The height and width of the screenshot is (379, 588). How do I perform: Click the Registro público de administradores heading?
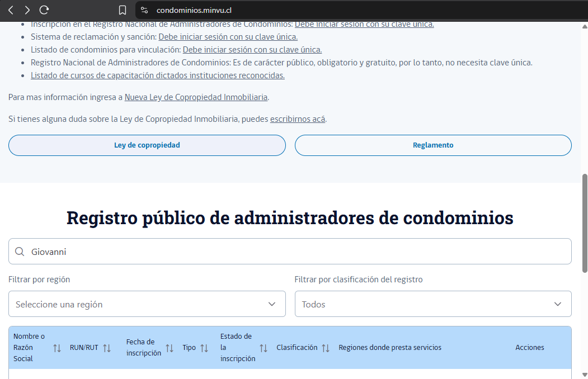click(x=290, y=217)
